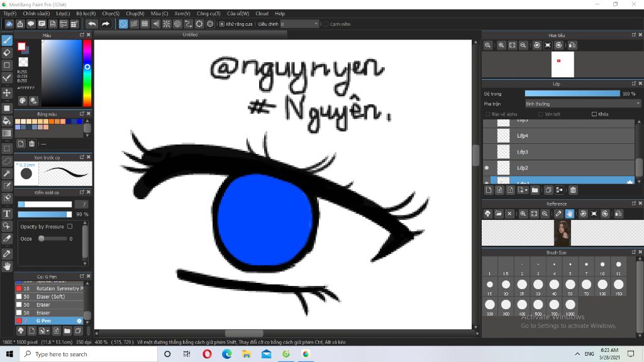Select the Eyedropper tool
The width and height of the screenshot is (644, 362).
[7, 254]
